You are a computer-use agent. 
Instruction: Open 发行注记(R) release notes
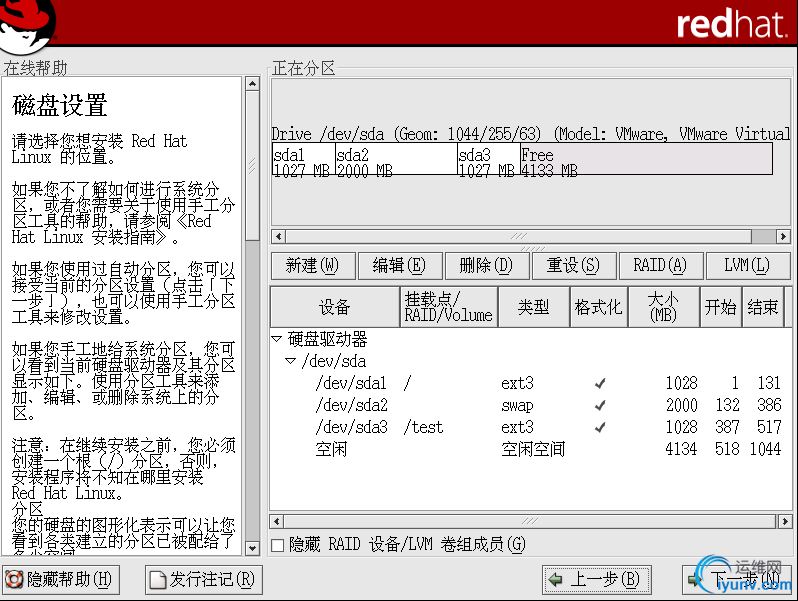[x=204, y=580]
